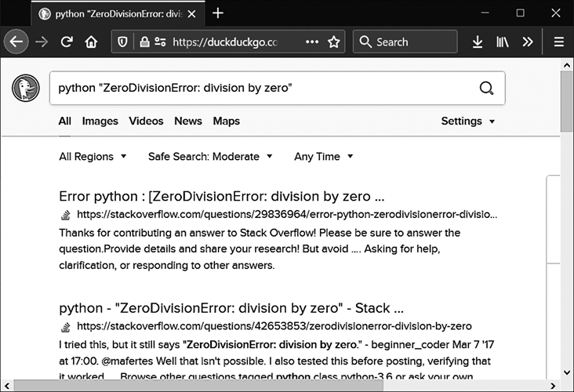Switch to the Images tab
This screenshot has width=574, height=392.
(100, 122)
